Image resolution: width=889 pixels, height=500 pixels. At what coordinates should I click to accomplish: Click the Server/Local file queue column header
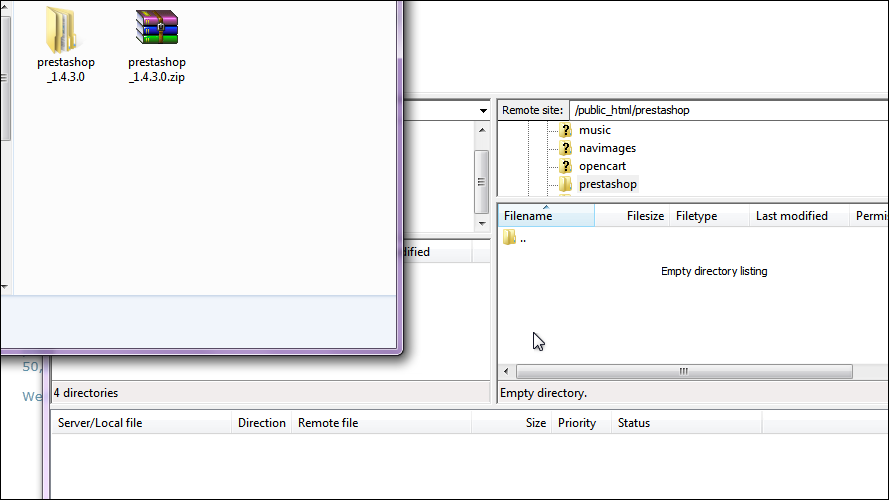[x=142, y=423]
